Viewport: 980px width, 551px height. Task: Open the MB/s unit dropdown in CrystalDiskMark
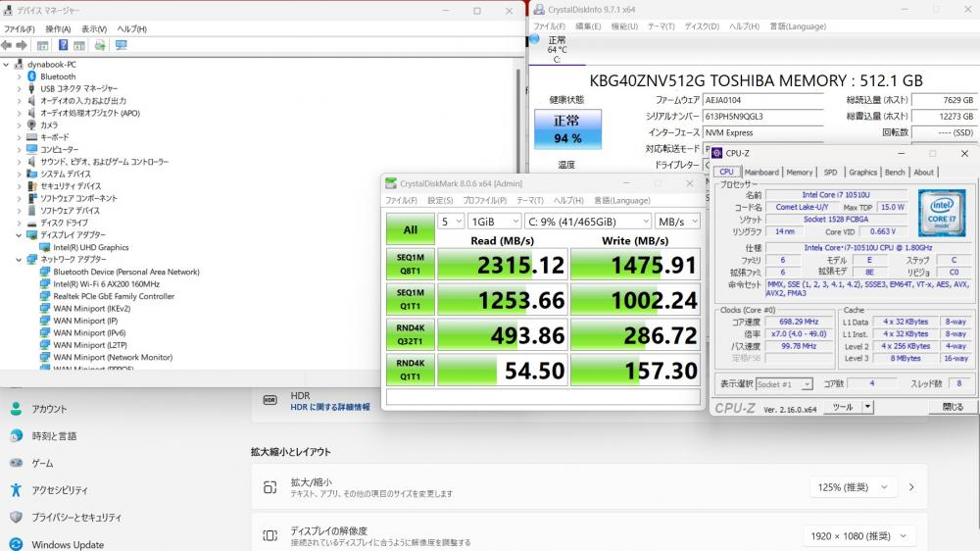(677, 222)
